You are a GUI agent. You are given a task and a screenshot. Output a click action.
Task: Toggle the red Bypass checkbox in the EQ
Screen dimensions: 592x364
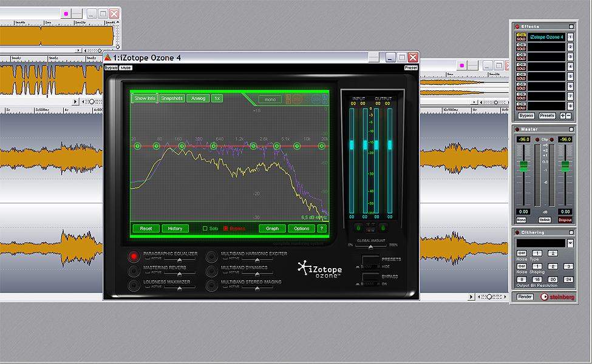tap(226, 229)
